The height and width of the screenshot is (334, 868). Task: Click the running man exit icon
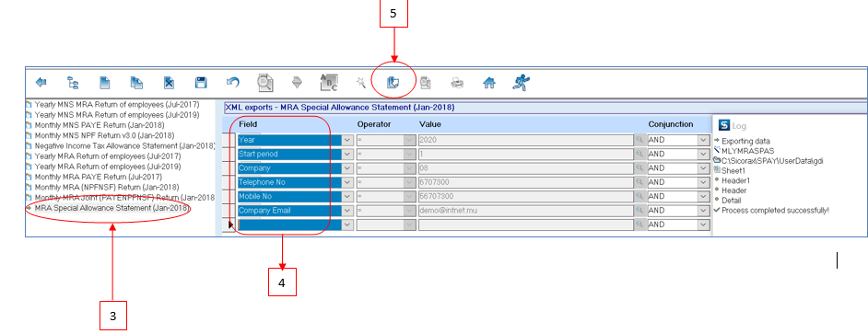(521, 83)
